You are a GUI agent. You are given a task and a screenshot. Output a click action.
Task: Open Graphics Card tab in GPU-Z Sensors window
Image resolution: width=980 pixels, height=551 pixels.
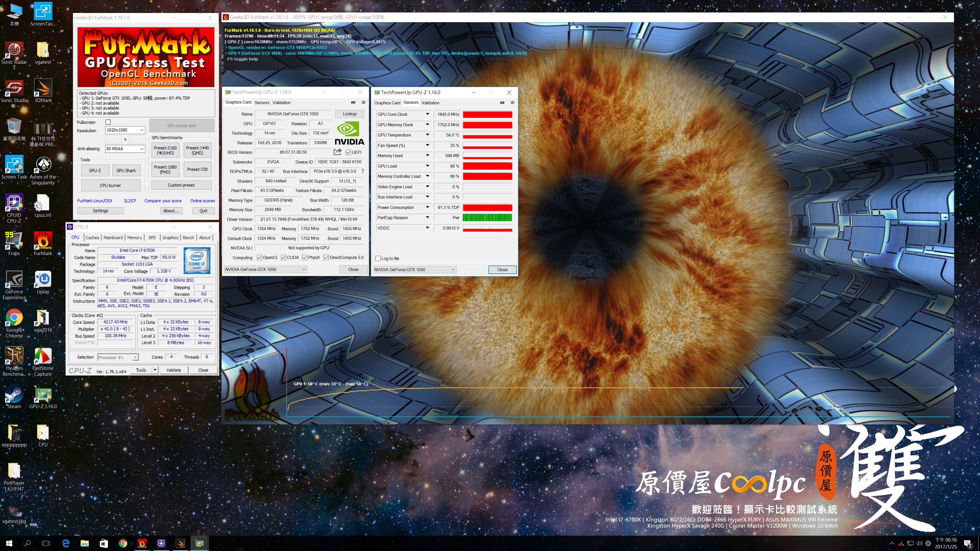tap(387, 103)
